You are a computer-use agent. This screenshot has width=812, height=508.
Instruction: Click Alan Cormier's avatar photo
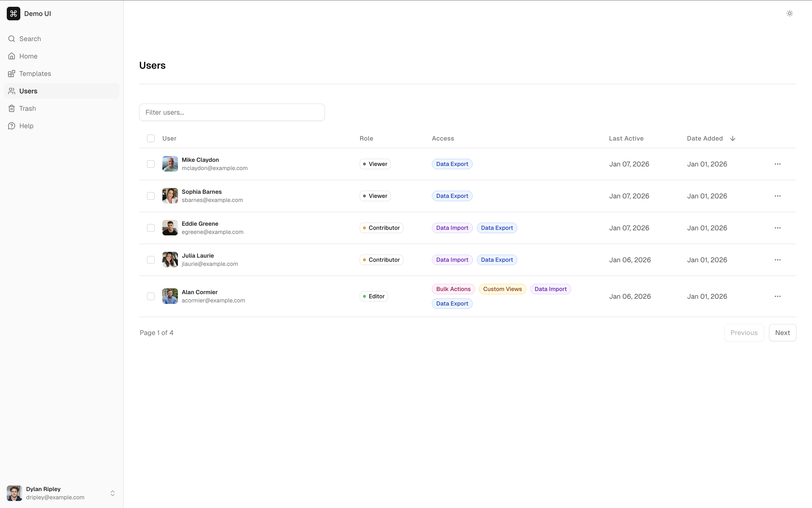(x=170, y=296)
